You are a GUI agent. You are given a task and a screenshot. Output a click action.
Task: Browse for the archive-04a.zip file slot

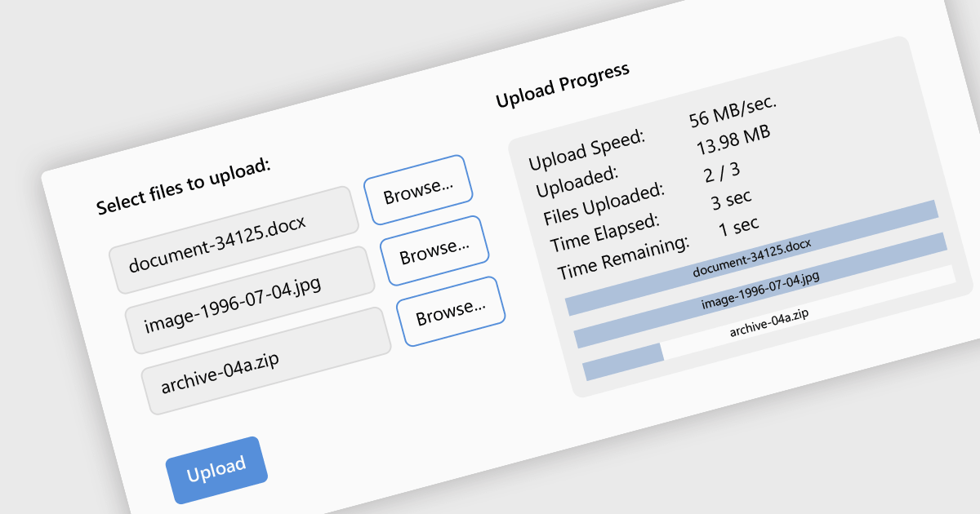coord(451,311)
